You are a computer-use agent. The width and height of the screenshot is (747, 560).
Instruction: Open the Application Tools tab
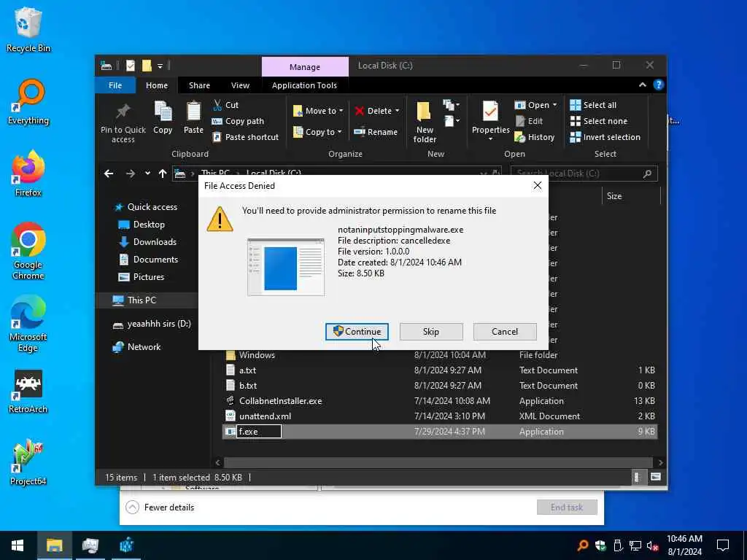(304, 85)
